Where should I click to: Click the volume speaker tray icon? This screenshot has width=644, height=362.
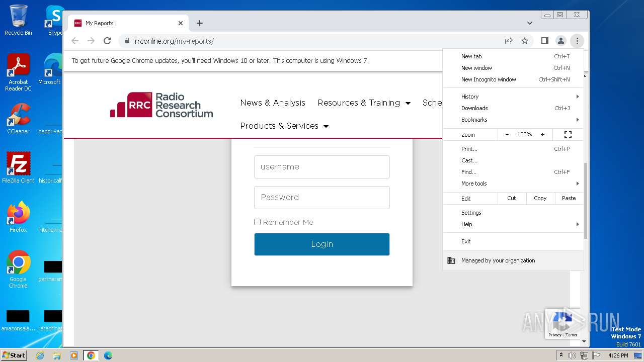click(x=572, y=355)
